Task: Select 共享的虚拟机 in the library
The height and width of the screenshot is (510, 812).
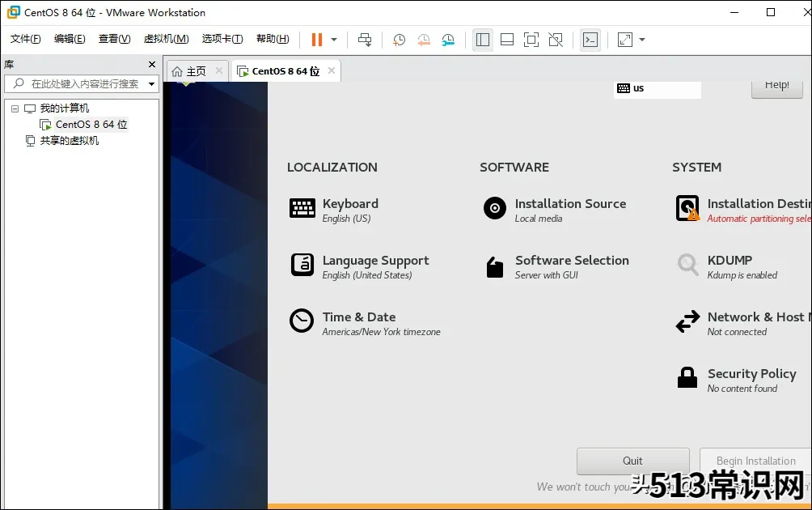Action: click(x=70, y=141)
